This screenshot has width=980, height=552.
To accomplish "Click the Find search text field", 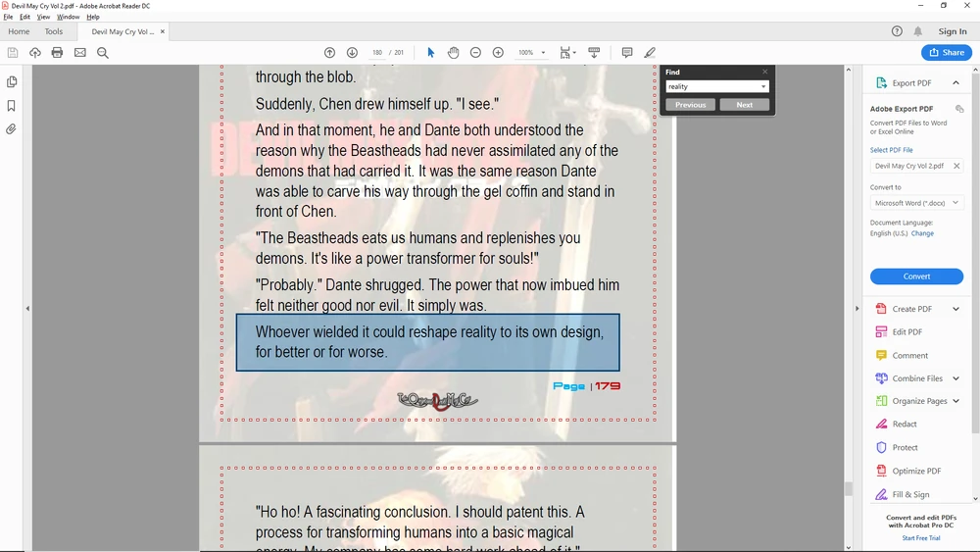I will click(x=711, y=86).
